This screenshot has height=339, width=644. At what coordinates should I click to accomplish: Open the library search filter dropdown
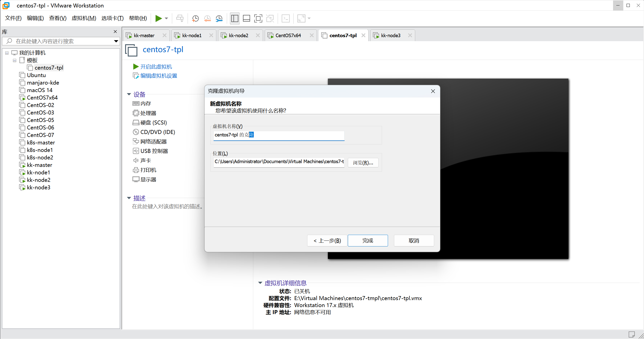click(x=116, y=41)
